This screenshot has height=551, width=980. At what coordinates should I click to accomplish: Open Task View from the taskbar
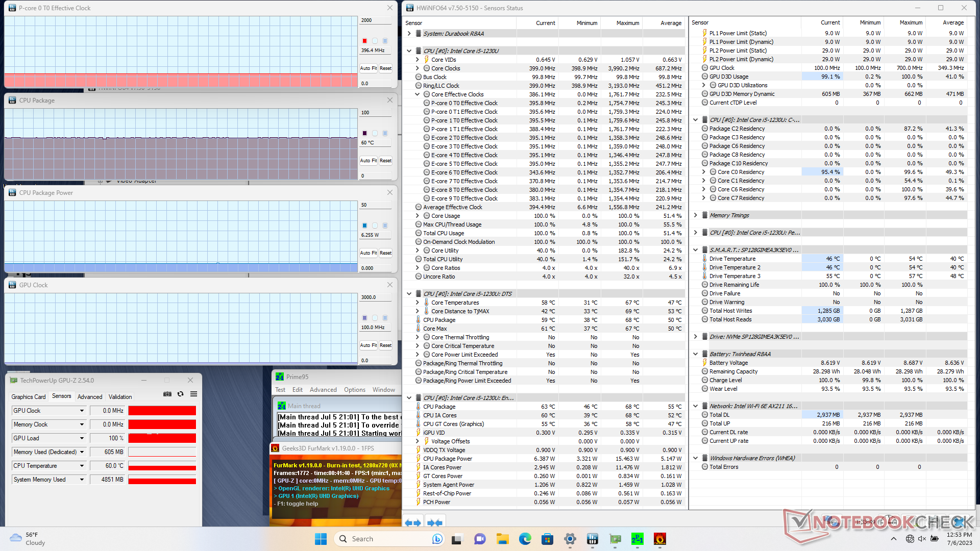click(x=457, y=539)
